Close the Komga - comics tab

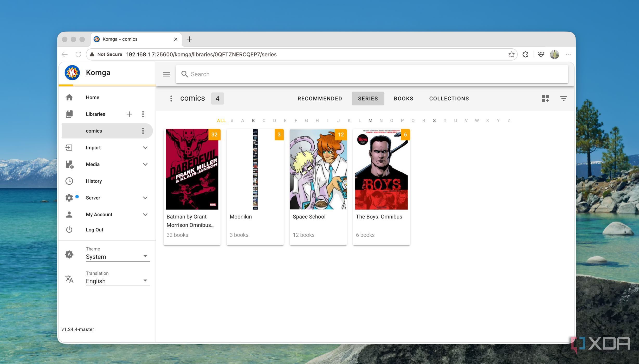(176, 39)
